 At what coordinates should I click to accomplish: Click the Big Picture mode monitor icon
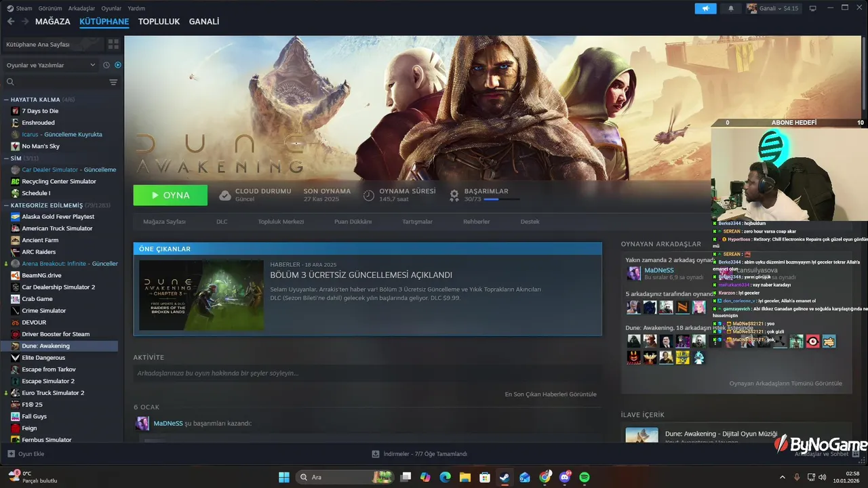tap(812, 8)
